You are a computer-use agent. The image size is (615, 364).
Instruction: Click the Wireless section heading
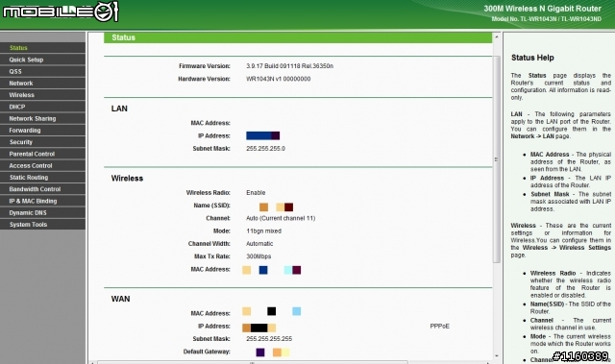[x=127, y=179]
